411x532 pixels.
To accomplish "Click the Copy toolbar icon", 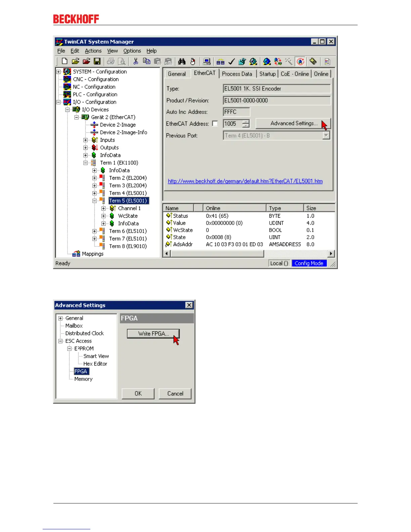I will [x=146, y=61].
